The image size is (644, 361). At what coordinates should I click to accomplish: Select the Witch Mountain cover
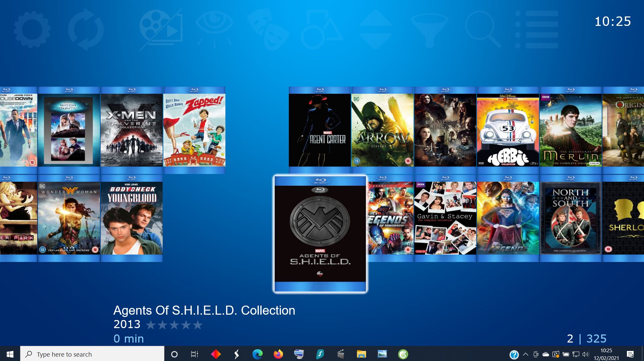point(69,130)
